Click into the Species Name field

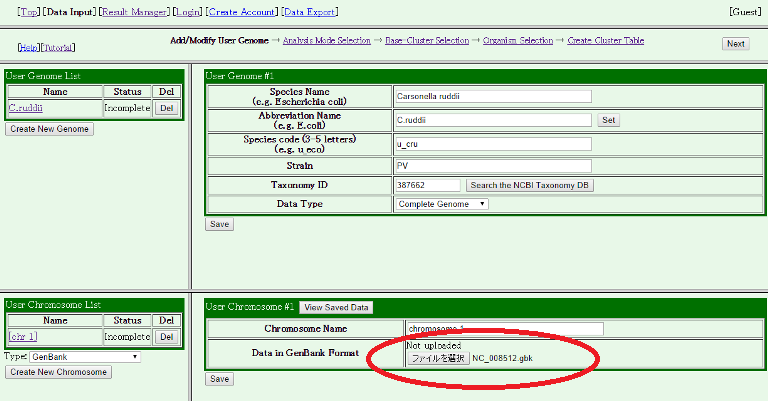494,96
